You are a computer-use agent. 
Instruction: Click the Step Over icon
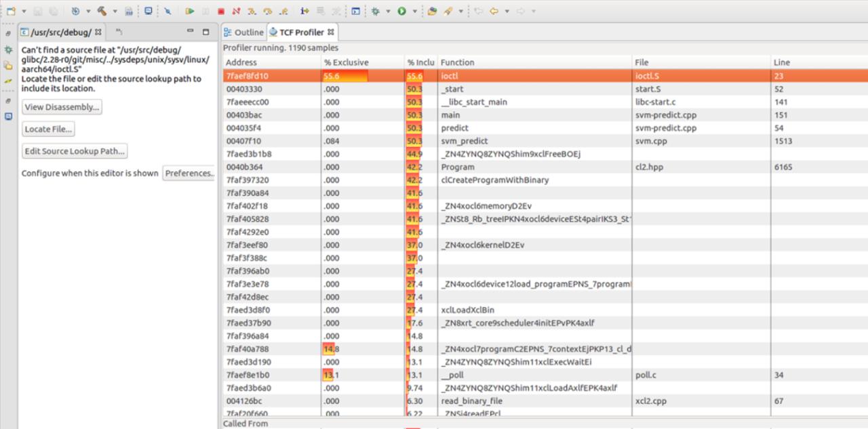(x=268, y=12)
